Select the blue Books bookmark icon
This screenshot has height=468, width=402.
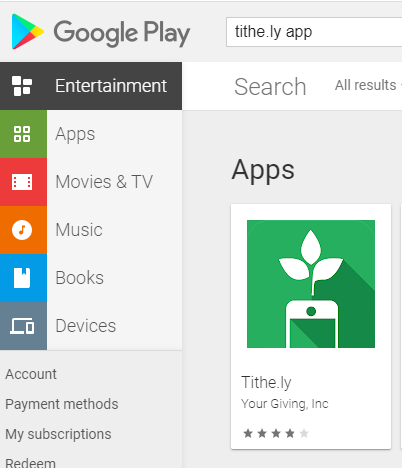pyautogui.click(x=23, y=278)
